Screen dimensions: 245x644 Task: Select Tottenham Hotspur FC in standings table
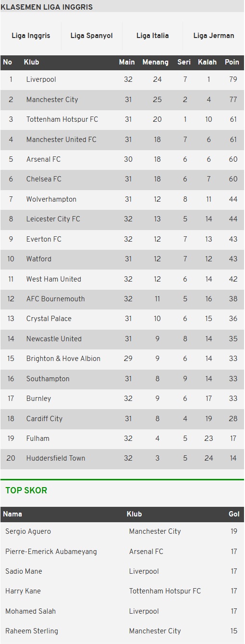coord(122,119)
